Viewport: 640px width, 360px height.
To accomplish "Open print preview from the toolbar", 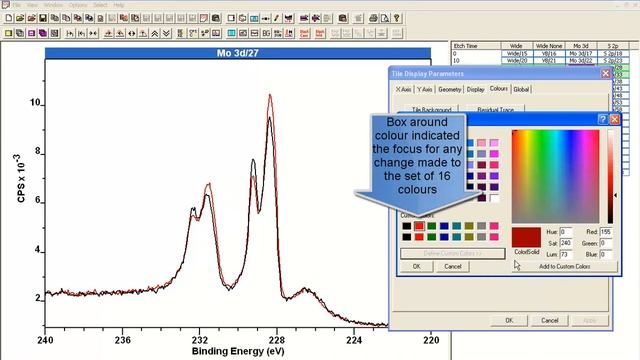I will click(384, 18).
